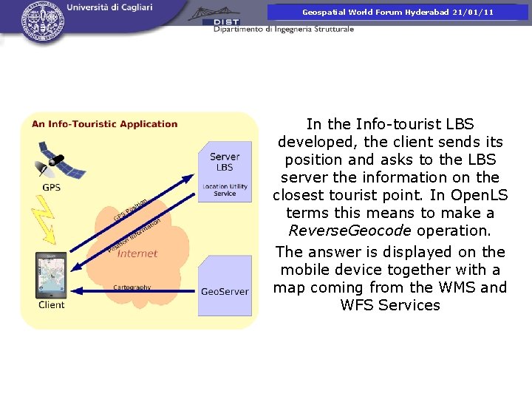Select the Client mobile device image

pos(51,275)
